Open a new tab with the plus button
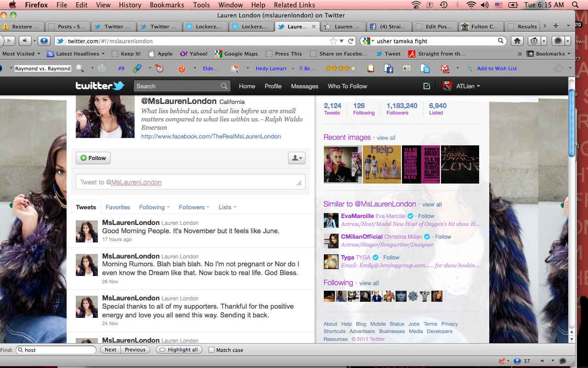 (556, 26)
